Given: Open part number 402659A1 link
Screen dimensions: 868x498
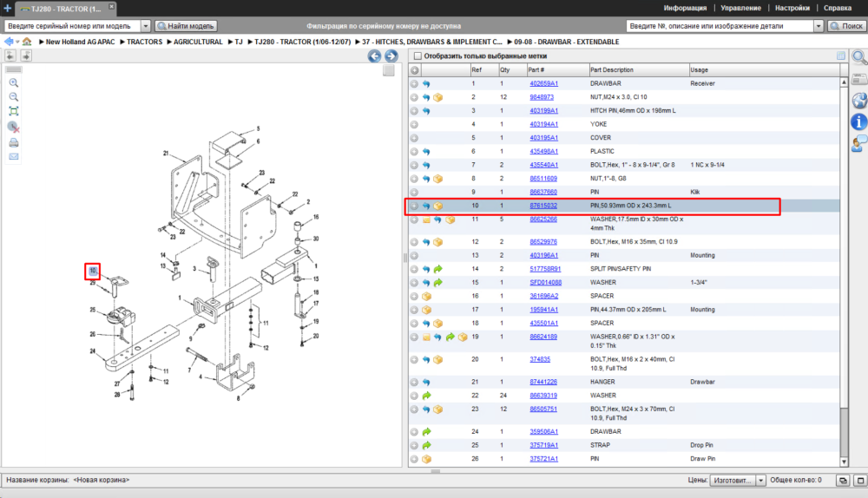Looking at the screenshot, I should click(x=543, y=83).
